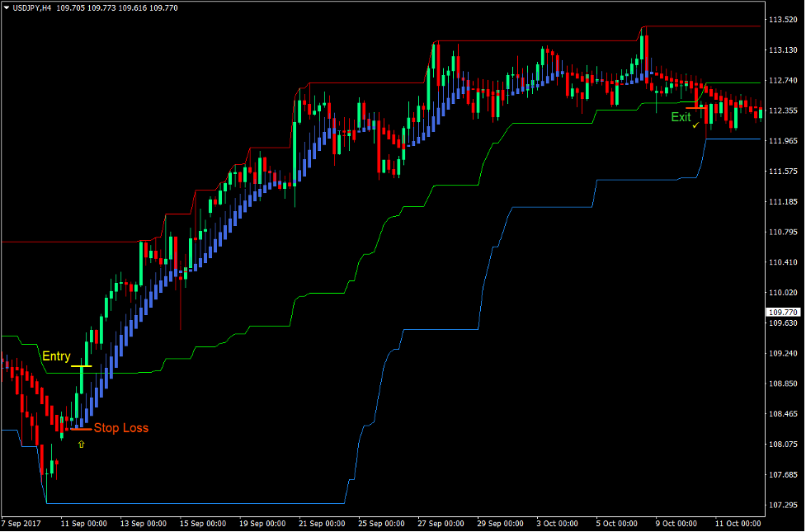Click price axis value 110.795
The image size is (806, 532).
click(783, 232)
